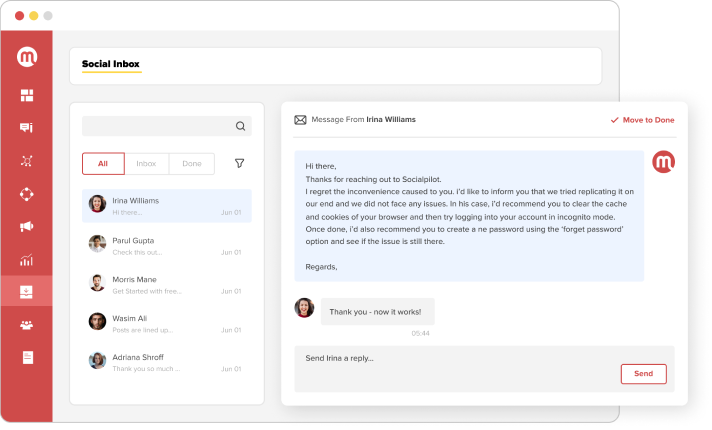Click Irina Williams' list profile photo
Image resolution: width=712 pixels, height=430 pixels.
[x=97, y=204]
